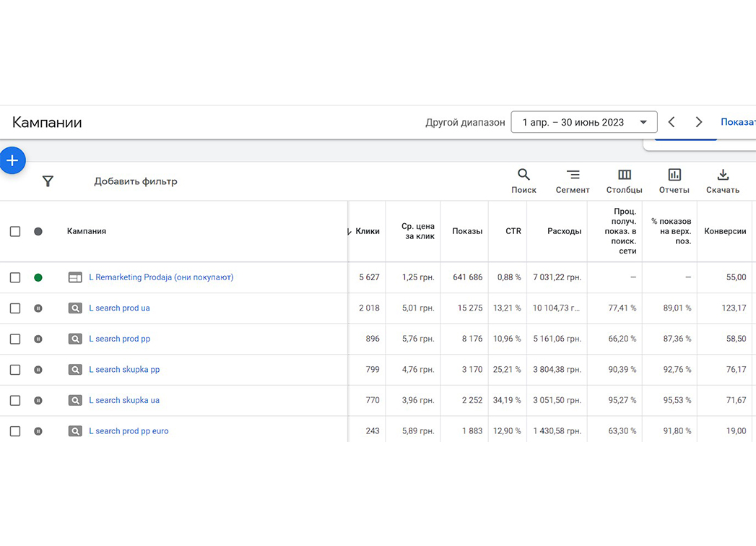756x546 pixels.
Task: Click the 92,76 % top impressions cell
Action: tap(677, 370)
